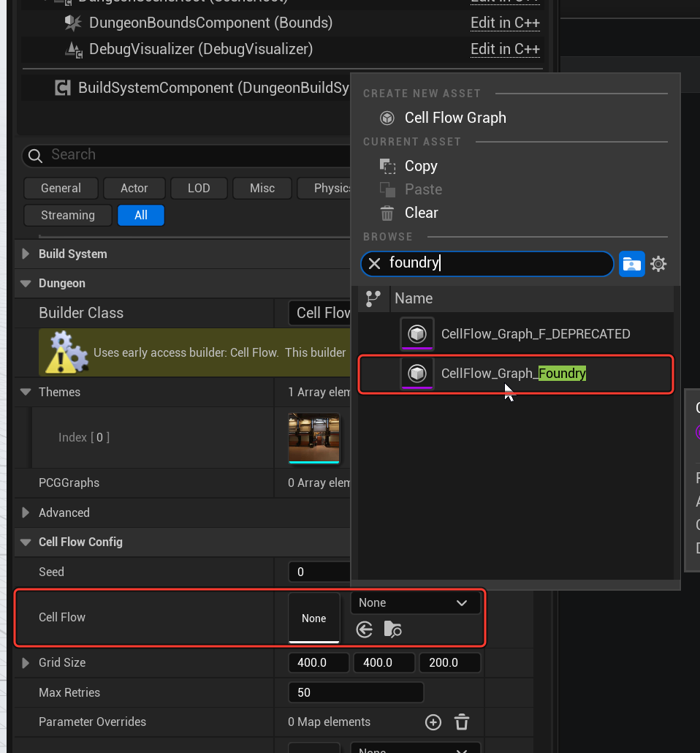The width and height of the screenshot is (700, 753).
Task: Browse to Cell Flow asset in content browser
Action: point(392,629)
